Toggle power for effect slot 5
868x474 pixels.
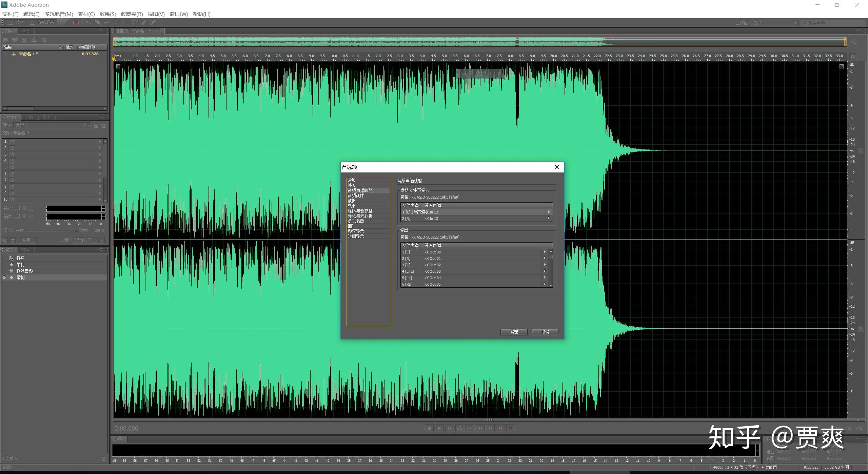click(x=12, y=167)
